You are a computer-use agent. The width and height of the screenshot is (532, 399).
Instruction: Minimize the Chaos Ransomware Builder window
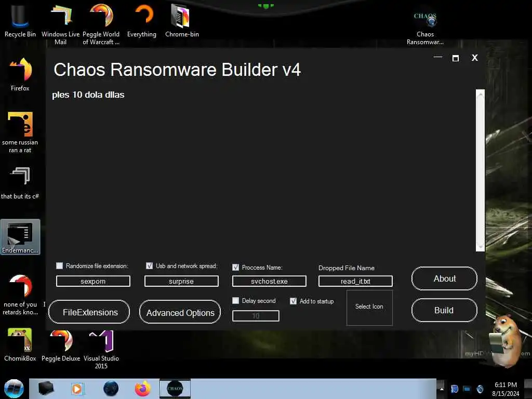(438, 57)
